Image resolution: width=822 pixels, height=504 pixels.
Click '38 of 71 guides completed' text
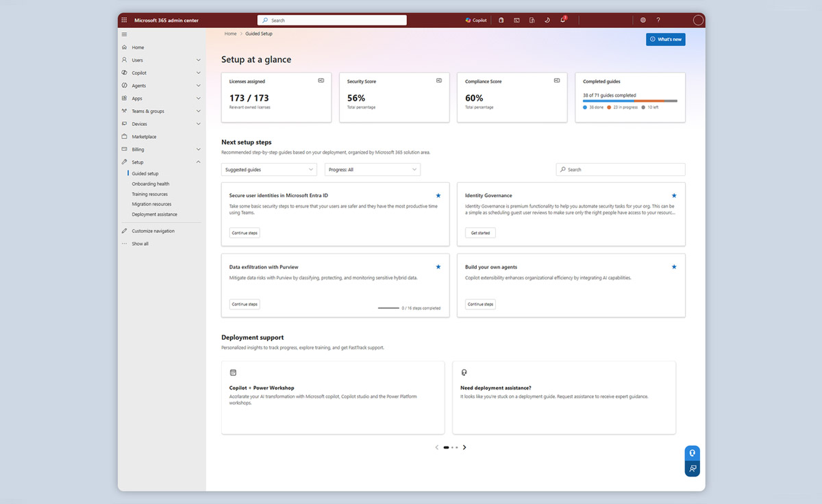pyautogui.click(x=610, y=95)
